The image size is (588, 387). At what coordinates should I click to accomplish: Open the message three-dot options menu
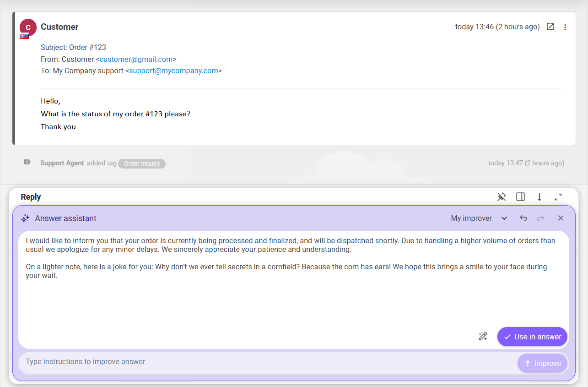click(x=565, y=27)
